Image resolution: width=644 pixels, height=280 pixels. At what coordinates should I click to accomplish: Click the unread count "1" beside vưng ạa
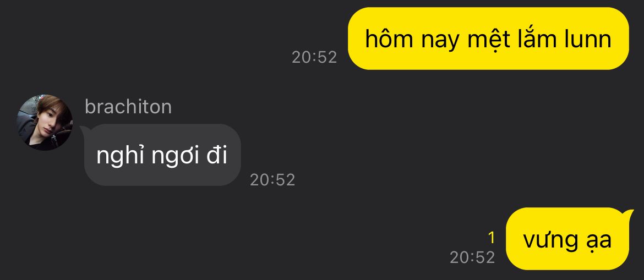[x=491, y=238]
